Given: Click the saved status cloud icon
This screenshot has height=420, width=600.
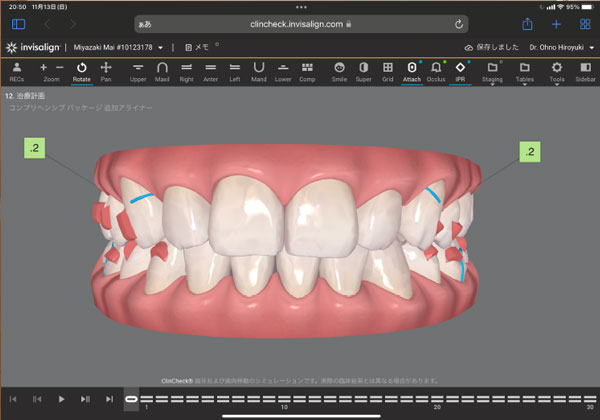Looking at the screenshot, I should (468, 48).
